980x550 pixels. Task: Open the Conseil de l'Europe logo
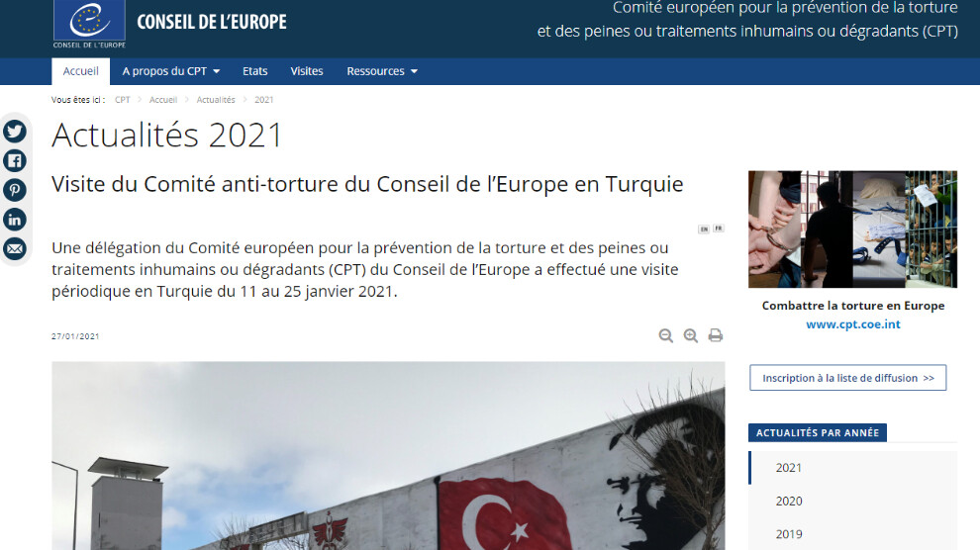pyautogui.click(x=89, y=25)
